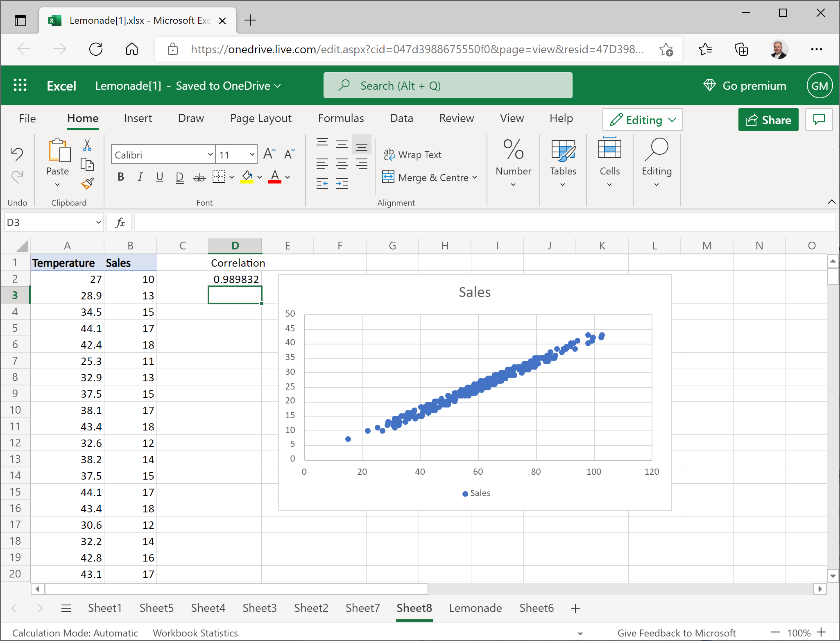Screen dimensions: 840x641
Task: Expand the Merge & Centre options
Action: click(475, 177)
